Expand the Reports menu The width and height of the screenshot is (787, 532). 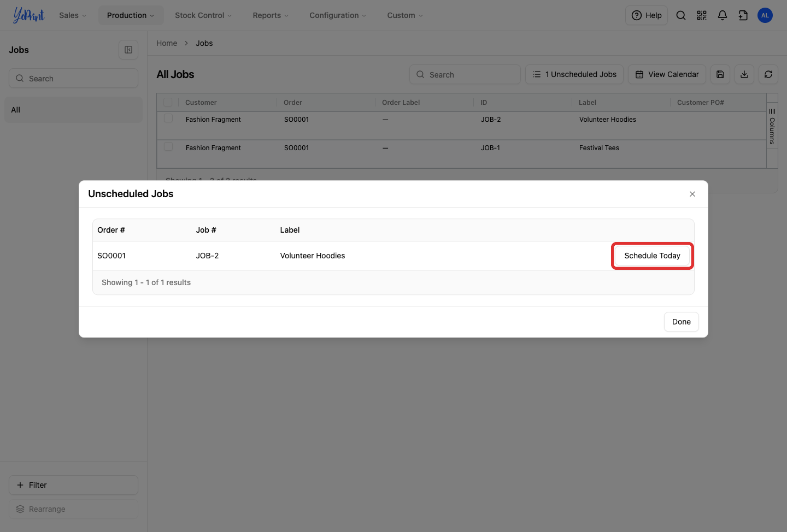coord(271,15)
